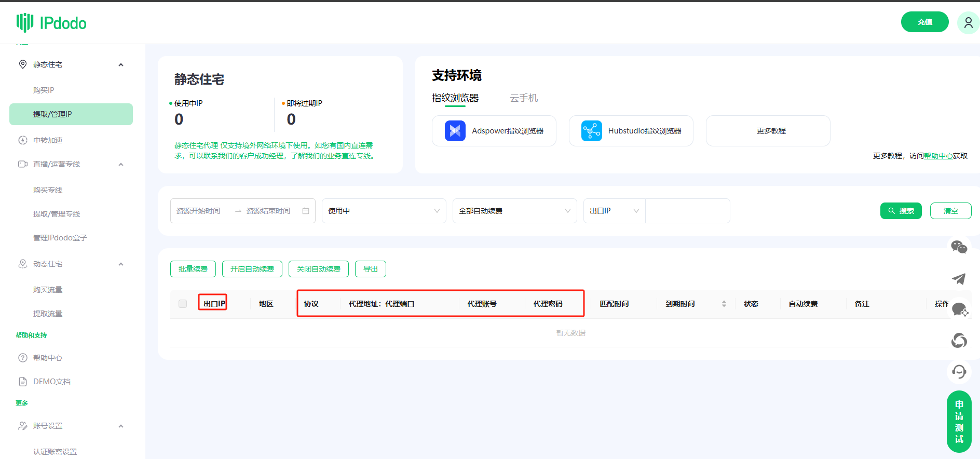
Task: Open the 出口IP search type dropdown
Action: coord(614,211)
